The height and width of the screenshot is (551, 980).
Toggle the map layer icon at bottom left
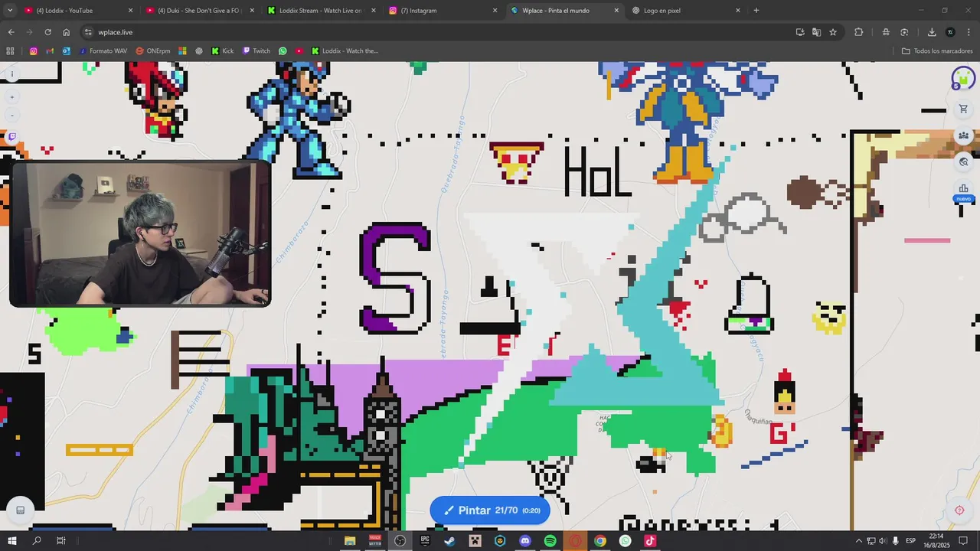(21, 510)
